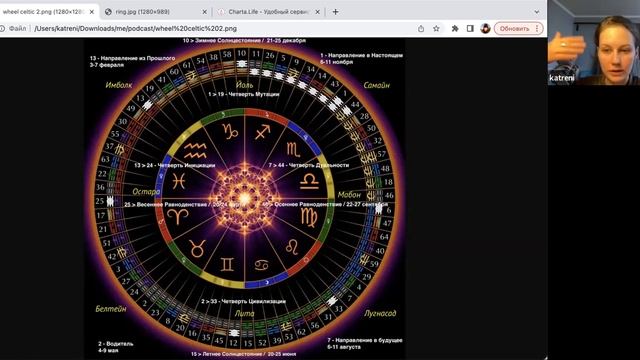Image resolution: width=640 pixels, height=360 pixels.
Task: Click the glowing mandala at wheel center
Action: click(244, 198)
